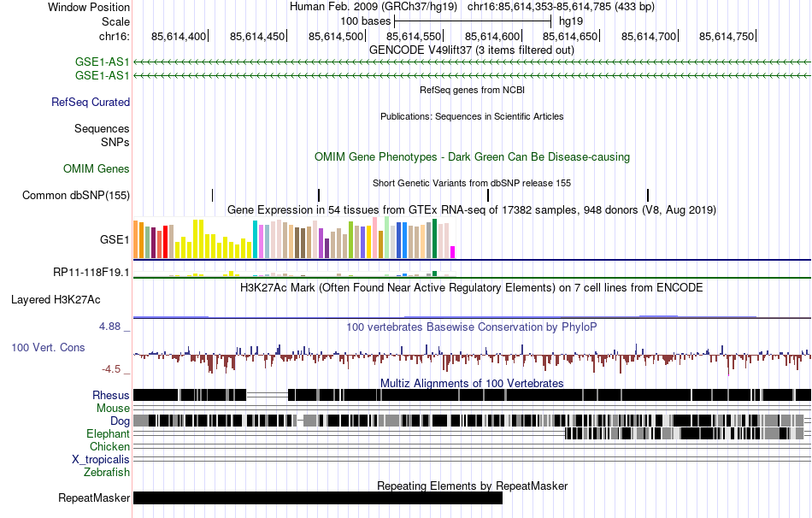Click the RepeatMasker track label
812x518 pixels.
pyautogui.click(x=94, y=497)
